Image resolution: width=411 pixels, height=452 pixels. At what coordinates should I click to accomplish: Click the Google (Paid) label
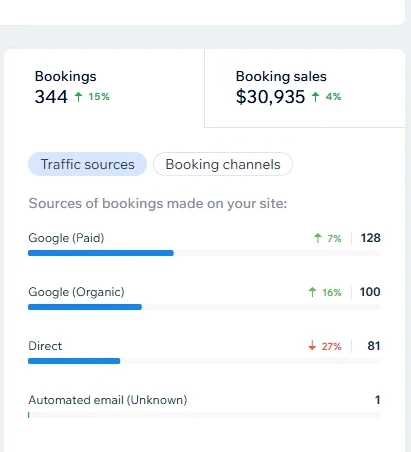(x=66, y=238)
